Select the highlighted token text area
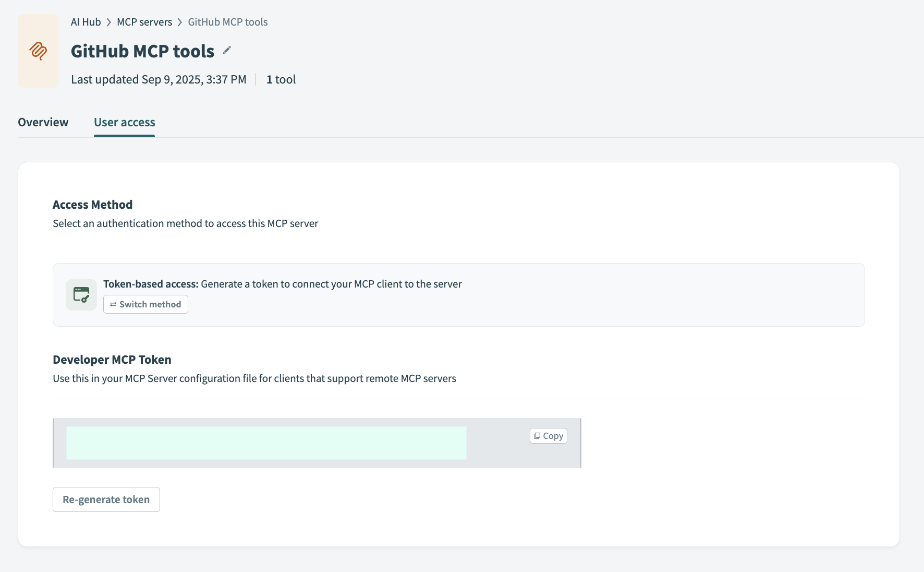Screen dimensions: 924x572 tap(266, 443)
